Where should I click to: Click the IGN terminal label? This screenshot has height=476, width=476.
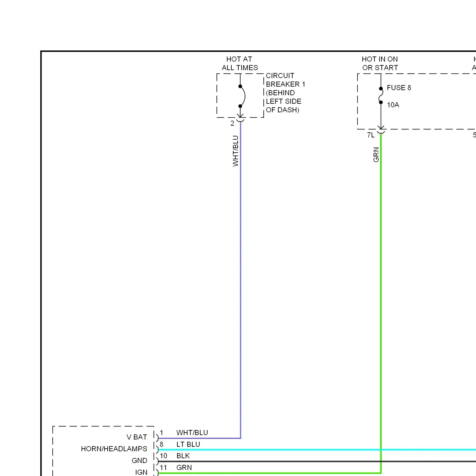point(141,472)
